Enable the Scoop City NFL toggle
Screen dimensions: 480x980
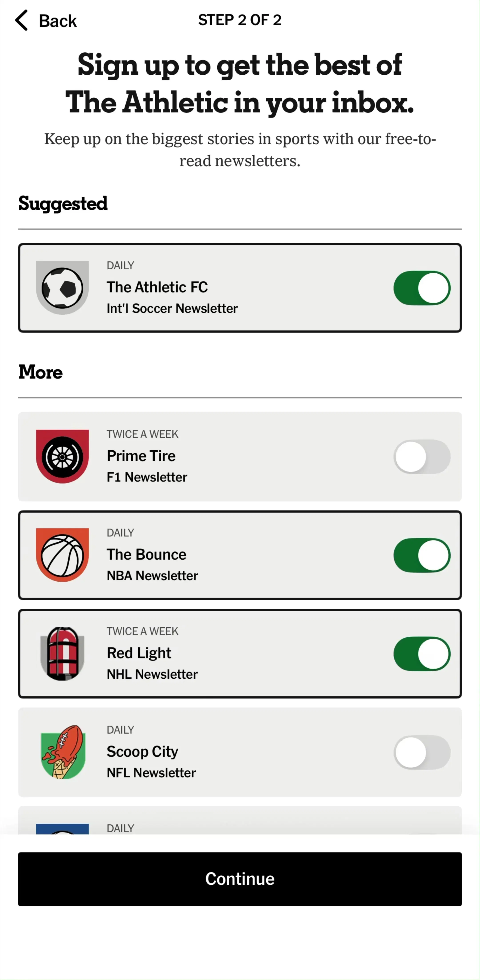[x=422, y=753]
